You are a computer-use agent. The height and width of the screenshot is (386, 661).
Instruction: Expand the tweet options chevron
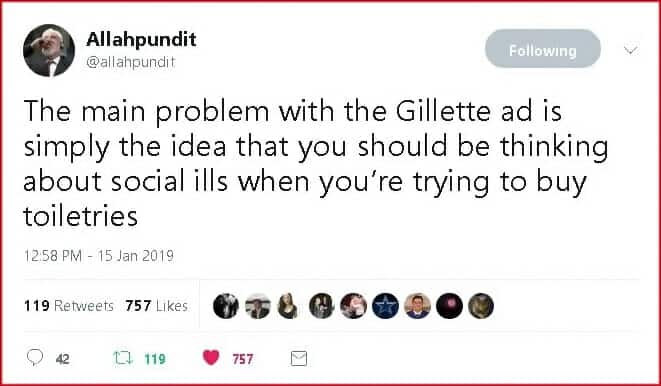coord(631,50)
